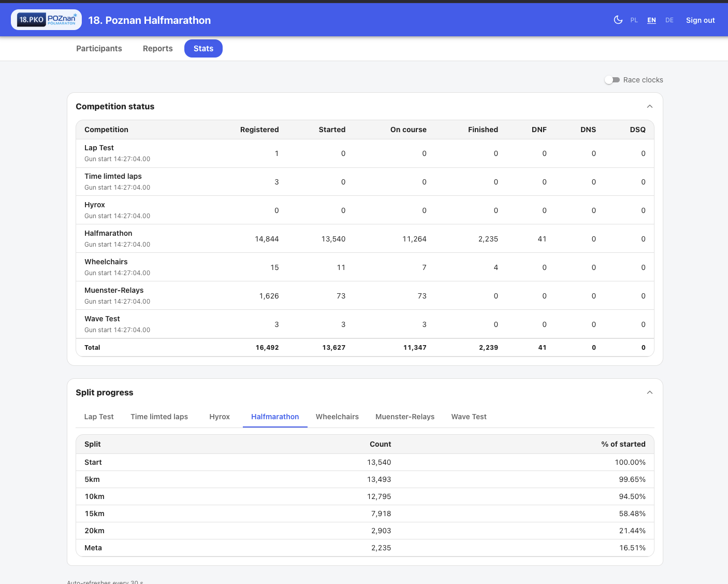728x584 pixels.
Task: Click the 16.51% value
Action: (632, 548)
